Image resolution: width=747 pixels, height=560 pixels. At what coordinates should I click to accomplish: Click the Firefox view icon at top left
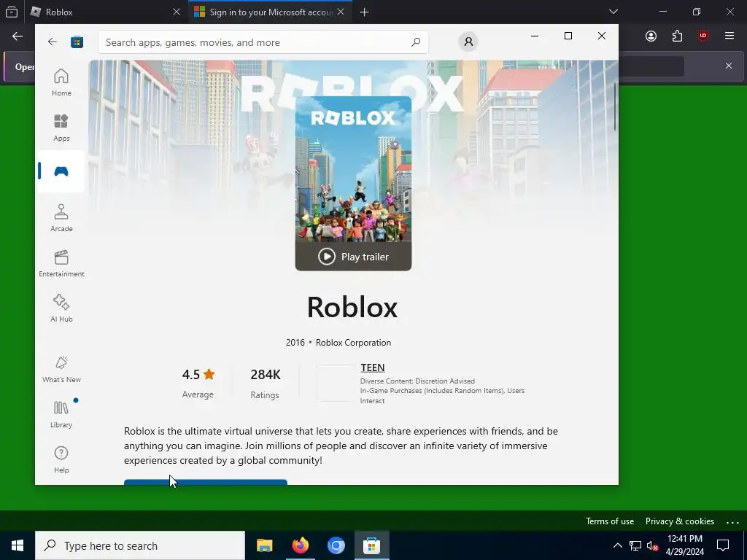pyautogui.click(x=12, y=12)
